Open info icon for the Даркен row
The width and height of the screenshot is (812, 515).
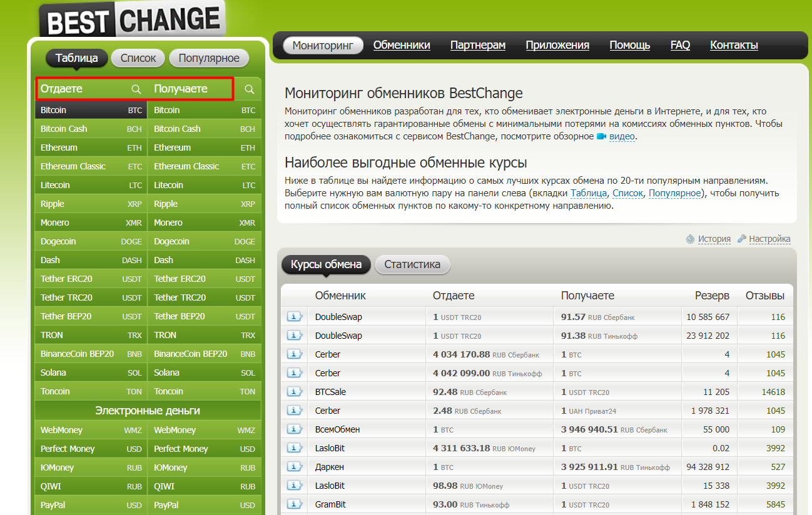pyautogui.click(x=294, y=467)
